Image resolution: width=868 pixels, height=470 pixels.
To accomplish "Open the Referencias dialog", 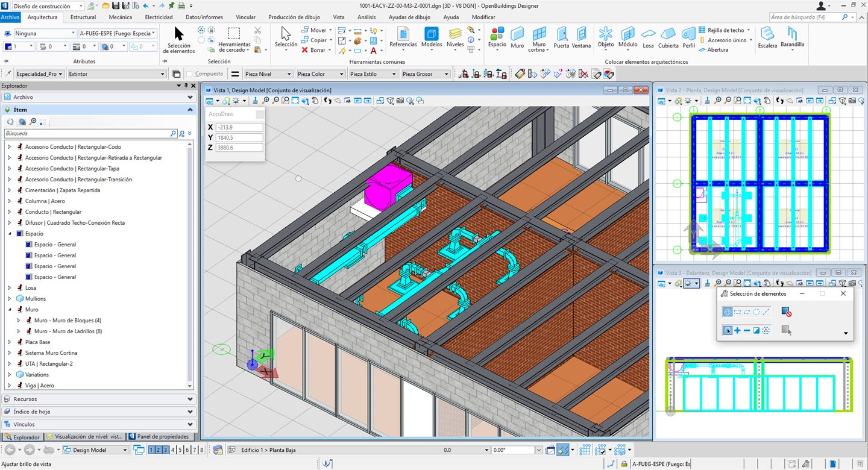I will point(403,37).
